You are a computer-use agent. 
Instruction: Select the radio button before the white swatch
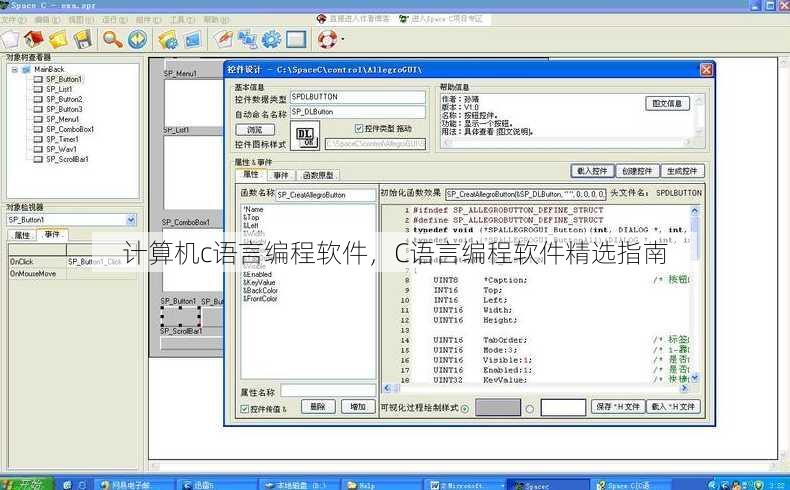pyautogui.click(x=530, y=409)
